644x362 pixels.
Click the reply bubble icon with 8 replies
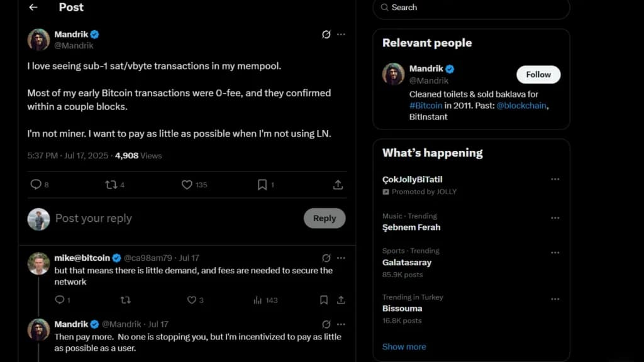pos(36,185)
